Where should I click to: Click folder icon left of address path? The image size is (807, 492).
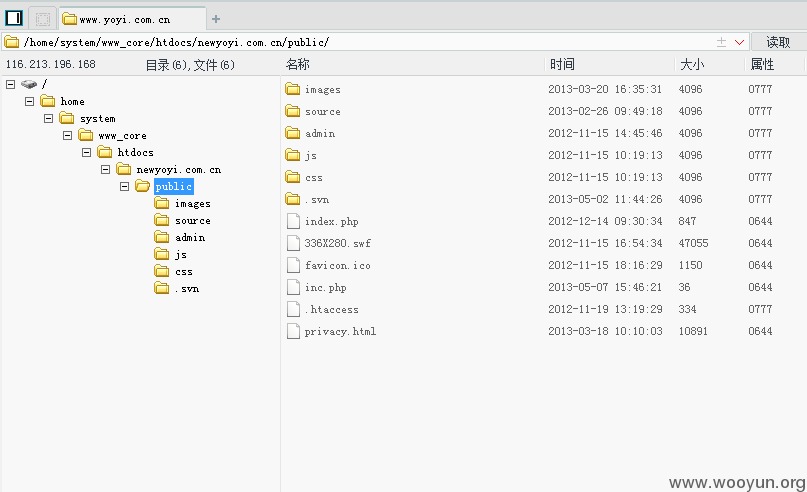tap(11, 42)
